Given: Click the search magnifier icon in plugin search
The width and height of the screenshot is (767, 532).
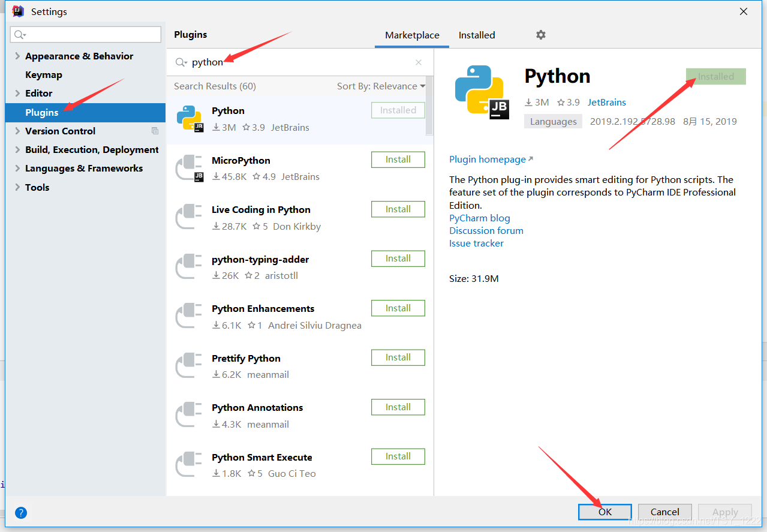Looking at the screenshot, I should tap(181, 62).
